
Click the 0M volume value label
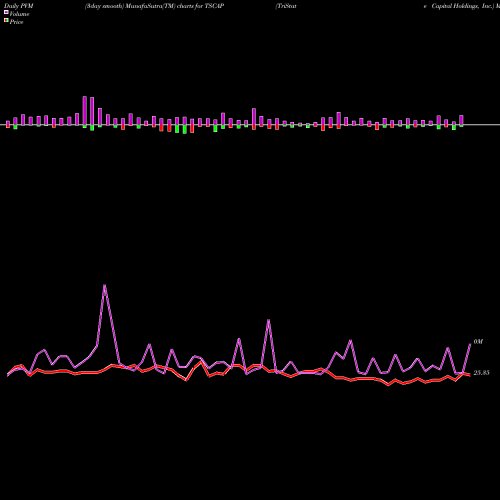point(478,342)
